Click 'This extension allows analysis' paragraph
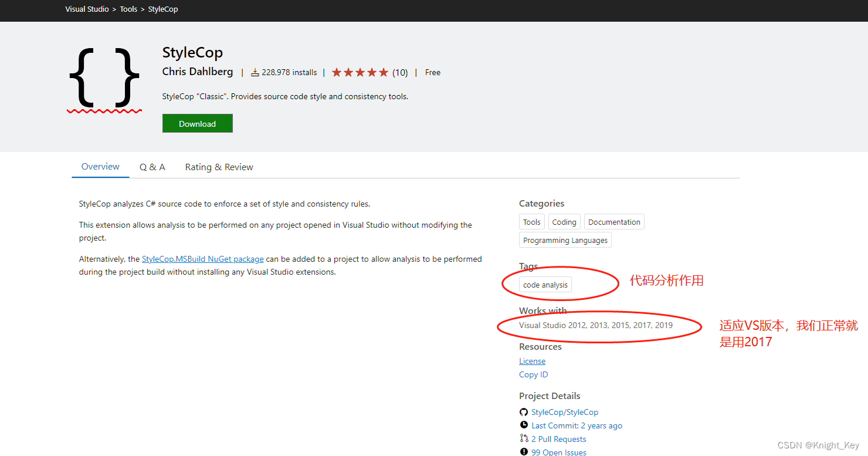This screenshot has height=456, width=868. click(276, 231)
